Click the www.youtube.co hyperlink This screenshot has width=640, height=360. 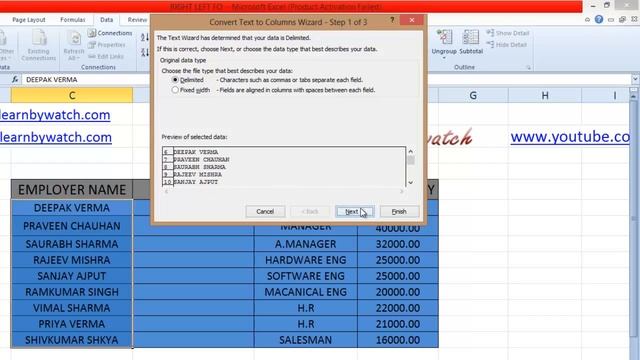570,137
